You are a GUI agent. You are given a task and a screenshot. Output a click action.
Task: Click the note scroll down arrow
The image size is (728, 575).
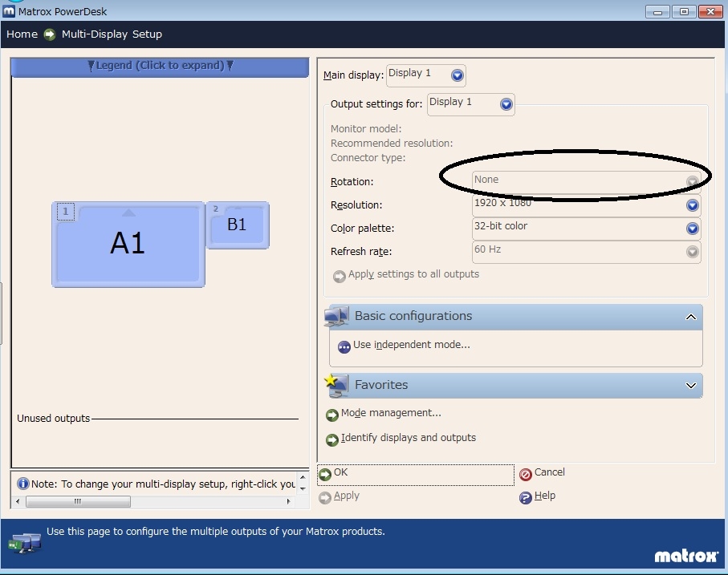click(303, 488)
